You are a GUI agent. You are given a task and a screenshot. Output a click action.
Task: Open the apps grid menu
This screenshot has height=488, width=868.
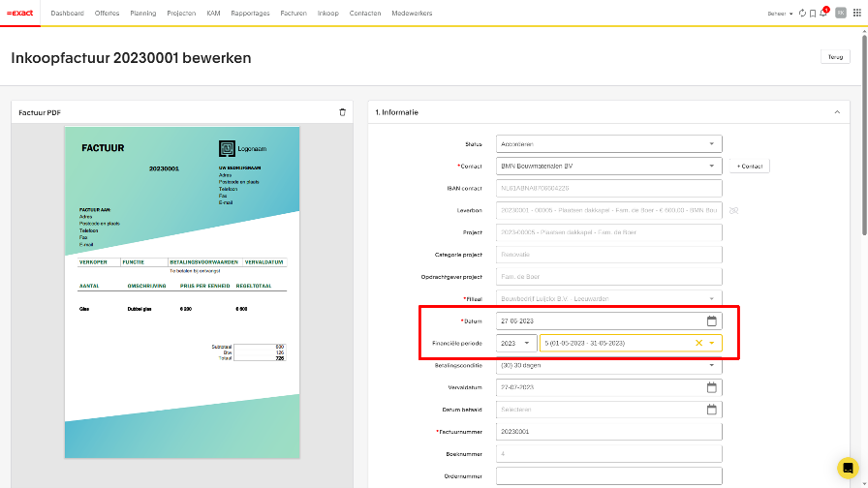857,14
